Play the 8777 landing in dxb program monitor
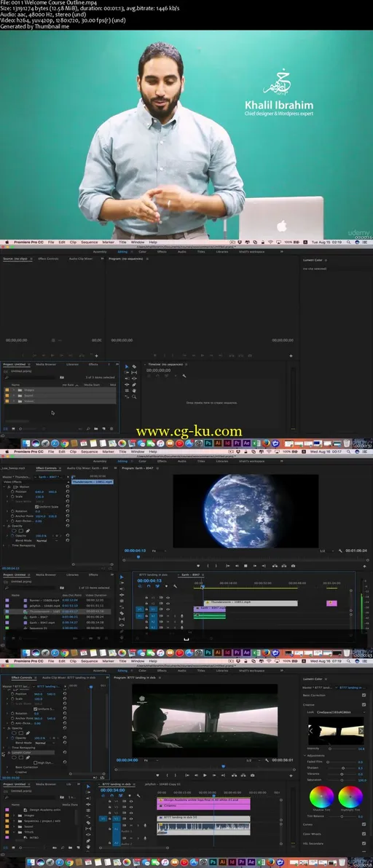 point(205,775)
